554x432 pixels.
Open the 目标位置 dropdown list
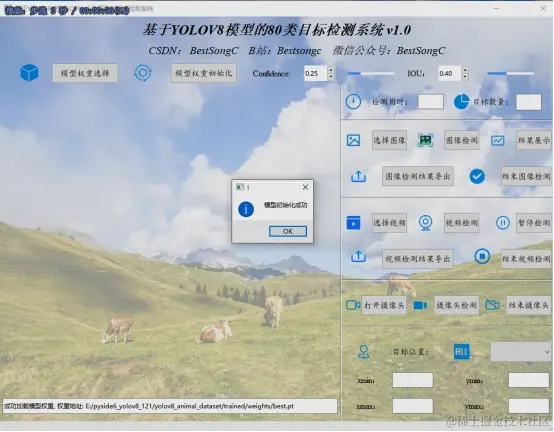click(x=521, y=352)
